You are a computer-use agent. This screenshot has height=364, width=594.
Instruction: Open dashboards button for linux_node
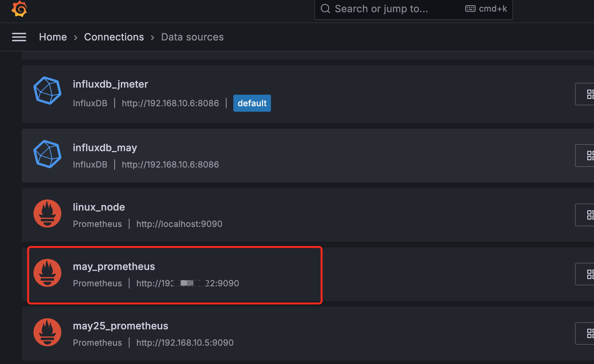pos(584,215)
